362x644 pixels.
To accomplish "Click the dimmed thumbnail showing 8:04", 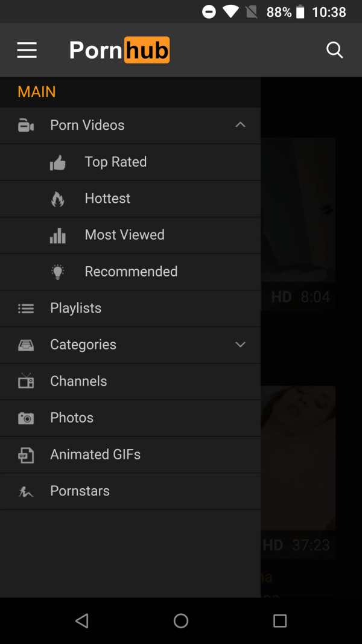I will click(x=298, y=224).
